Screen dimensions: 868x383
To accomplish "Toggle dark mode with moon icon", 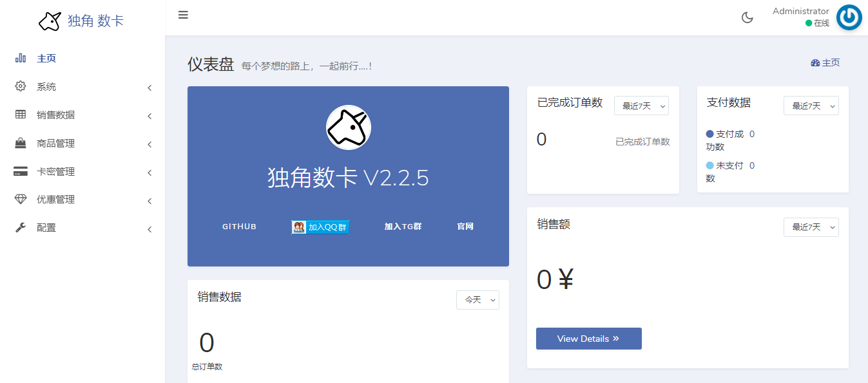I will click(x=747, y=17).
